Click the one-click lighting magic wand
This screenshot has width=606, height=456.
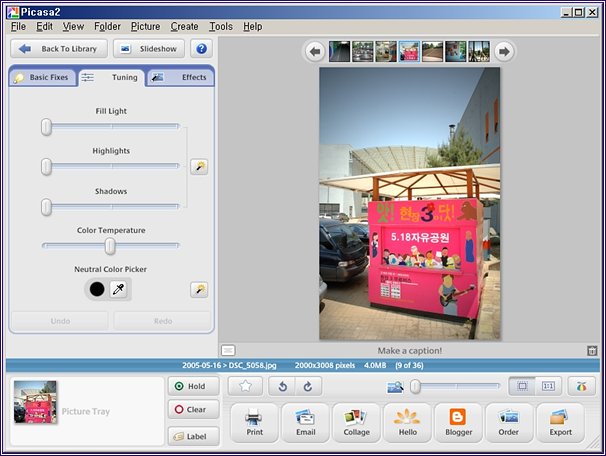199,166
